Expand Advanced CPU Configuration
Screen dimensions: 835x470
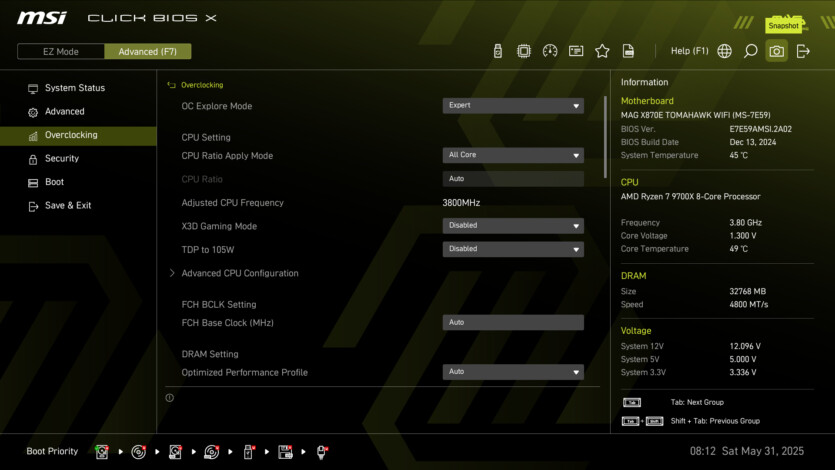240,273
